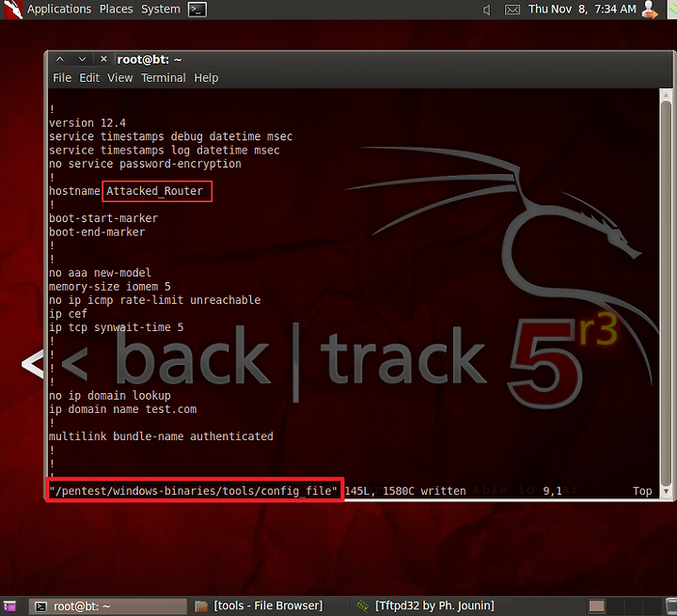Click the scrollbar down arrow in terminal
Image resolution: width=677 pixels, height=616 pixels.
pyautogui.click(x=667, y=491)
